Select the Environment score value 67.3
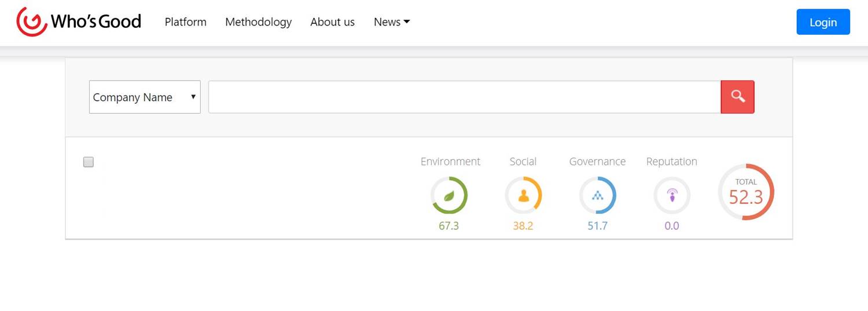This screenshot has width=868, height=311. coord(448,226)
